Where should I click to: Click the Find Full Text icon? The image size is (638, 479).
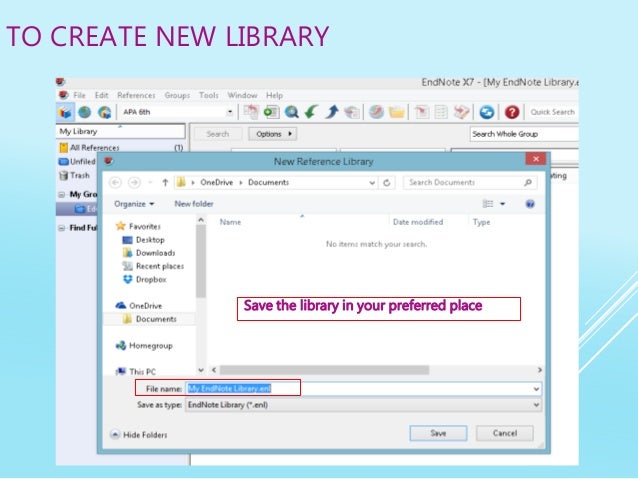[352, 112]
